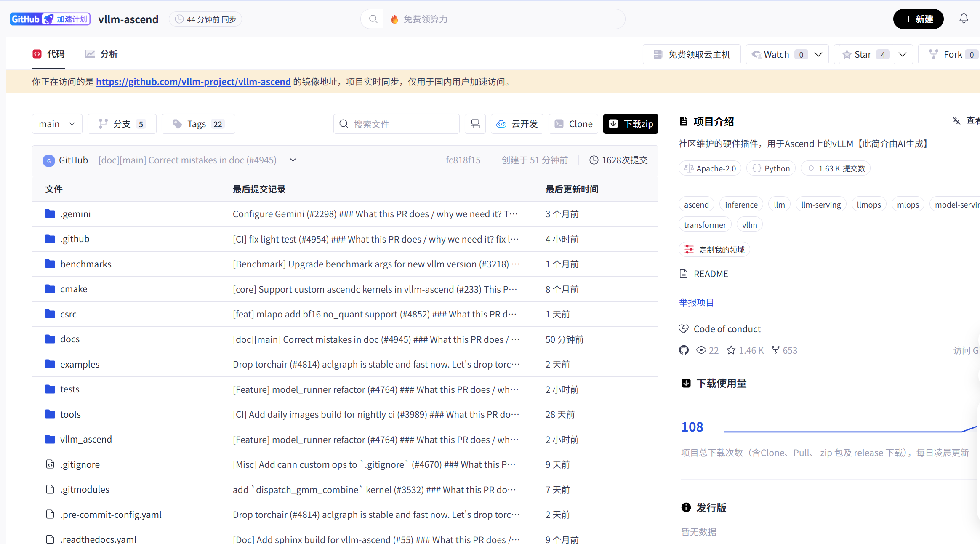This screenshot has height=544, width=980.
Task: Click the customize my domain icon
Action: point(689,250)
